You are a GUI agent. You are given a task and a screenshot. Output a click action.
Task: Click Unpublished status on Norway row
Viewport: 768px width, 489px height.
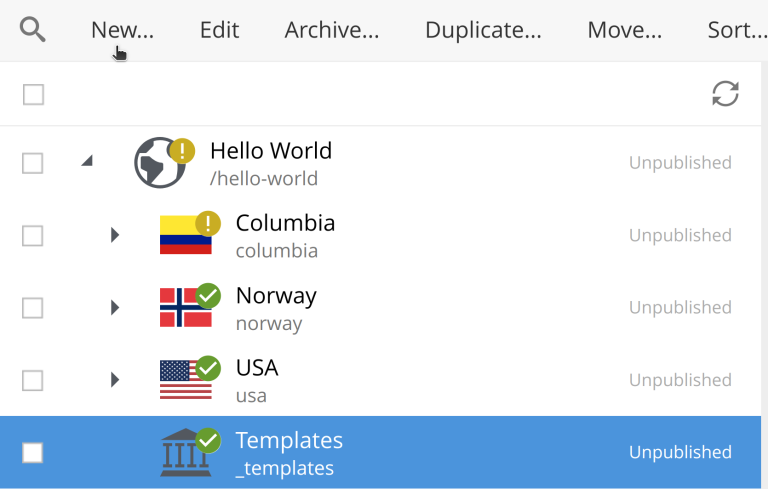(x=680, y=307)
